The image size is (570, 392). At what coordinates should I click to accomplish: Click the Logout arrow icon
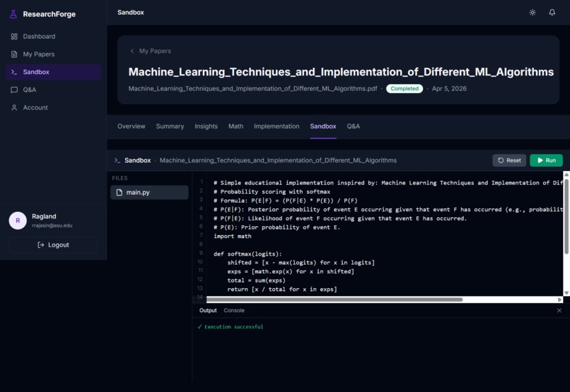pyautogui.click(x=41, y=245)
